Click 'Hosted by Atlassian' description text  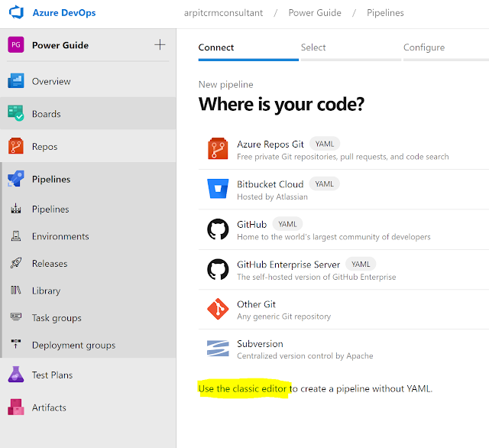pos(272,196)
